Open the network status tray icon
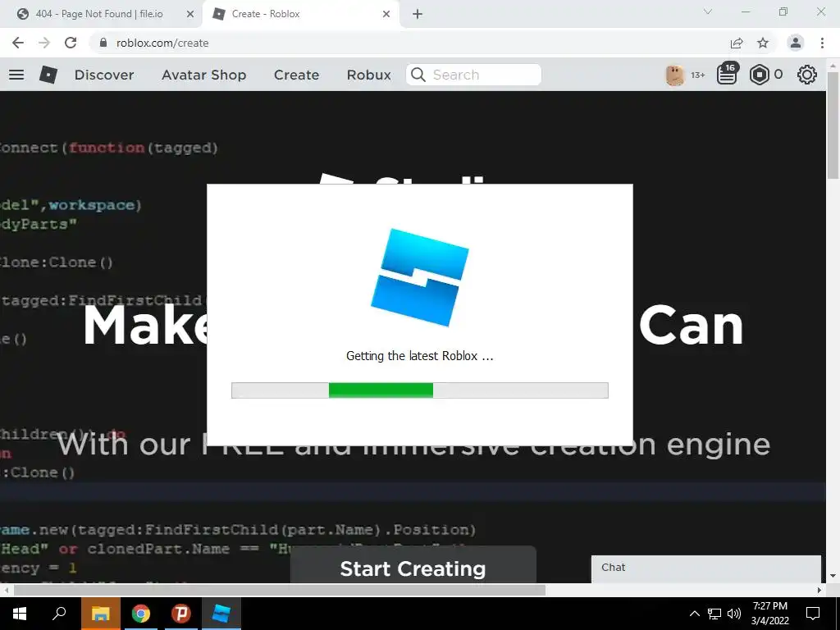 coord(714,614)
